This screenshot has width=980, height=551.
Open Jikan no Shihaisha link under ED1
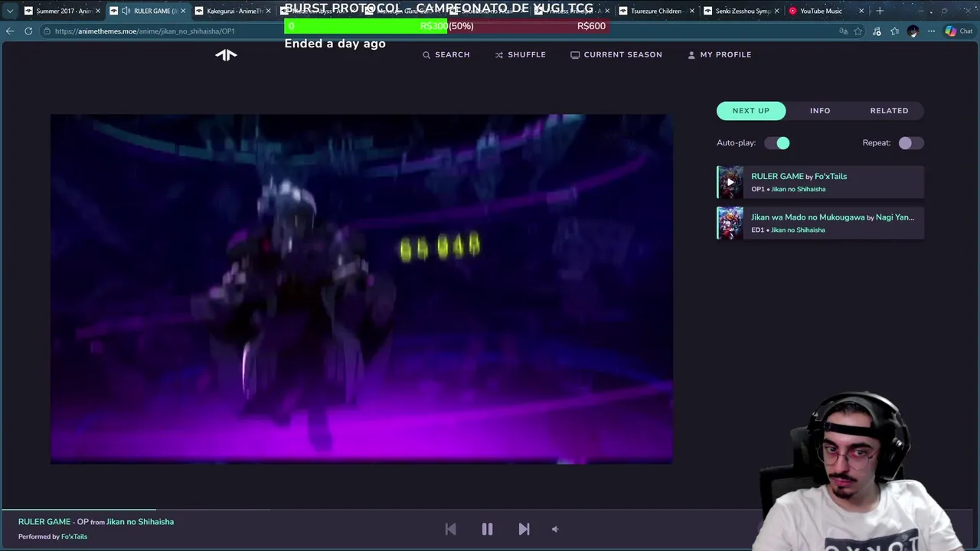799,230
